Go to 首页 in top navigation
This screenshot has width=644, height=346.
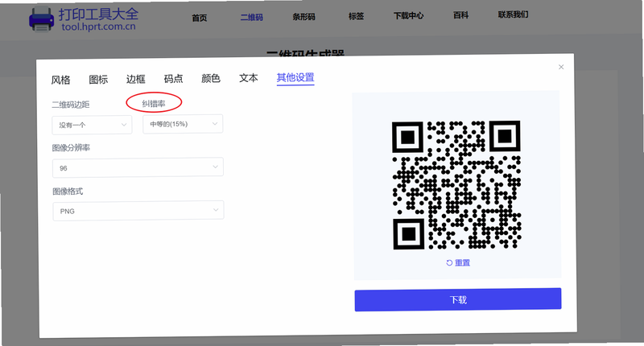pos(199,18)
